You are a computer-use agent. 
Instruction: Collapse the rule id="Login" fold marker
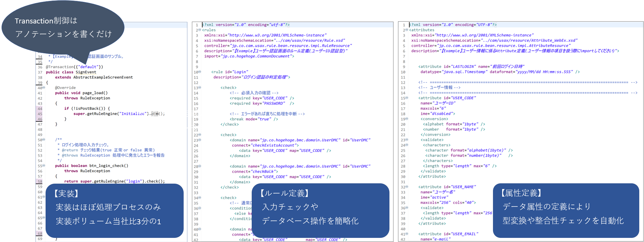pos(199,72)
